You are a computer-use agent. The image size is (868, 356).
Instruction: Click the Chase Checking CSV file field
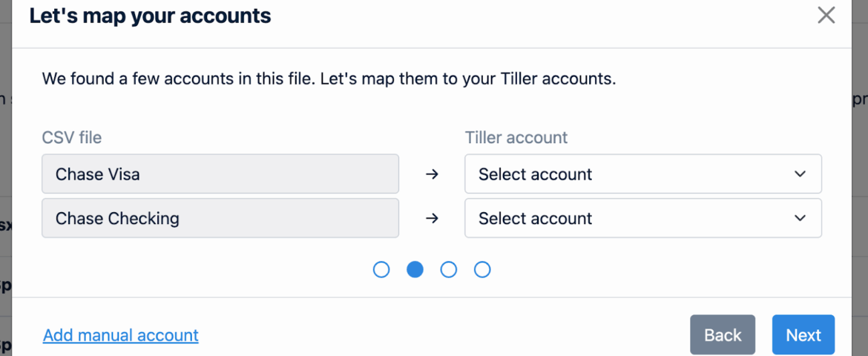point(220,218)
